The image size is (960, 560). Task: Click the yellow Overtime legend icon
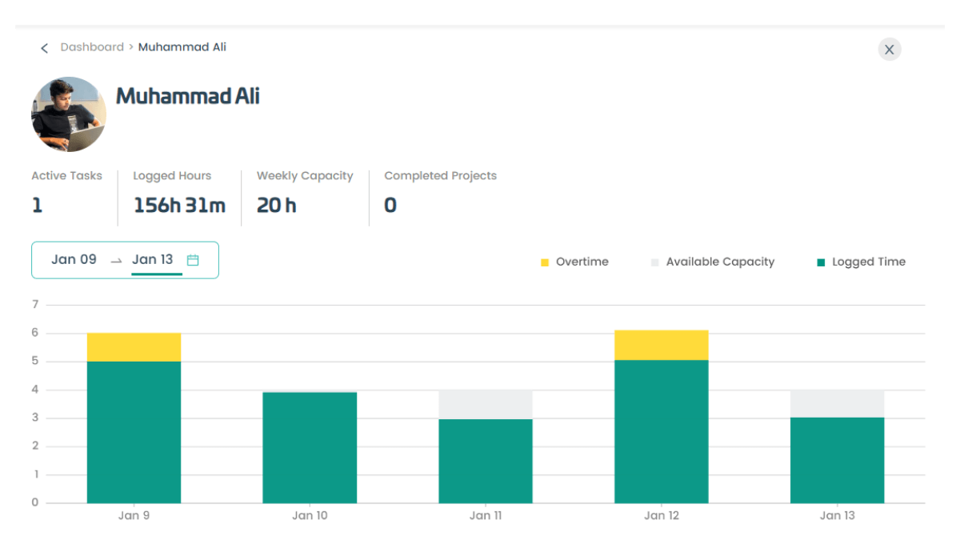(544, 262)
